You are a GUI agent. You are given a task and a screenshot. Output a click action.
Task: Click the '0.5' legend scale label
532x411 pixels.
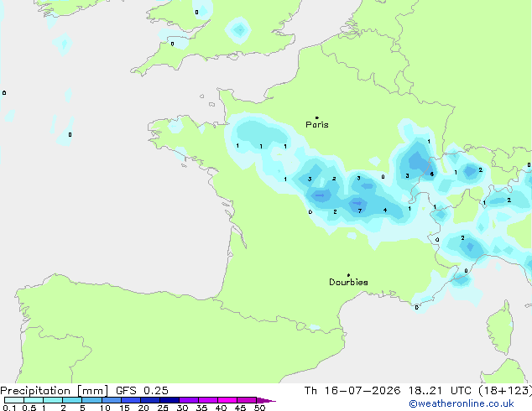[29, 408]
